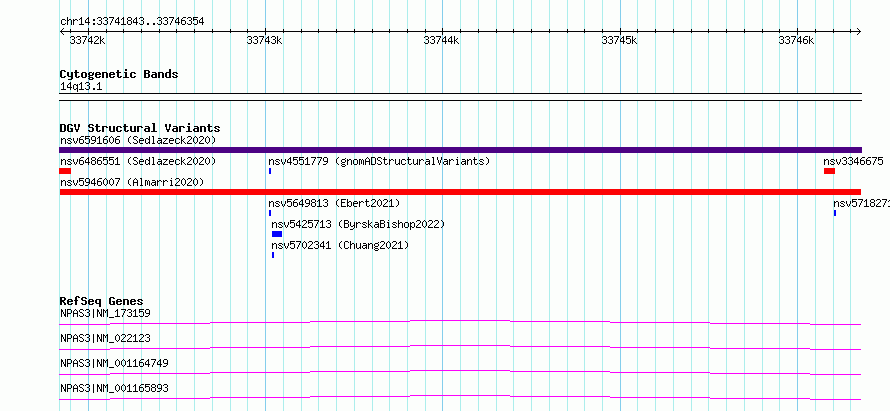Open nsv3346675 label near right edge
Image resolution: width=890 pixels, height=411 pixels.
click(x=853, y=161)
